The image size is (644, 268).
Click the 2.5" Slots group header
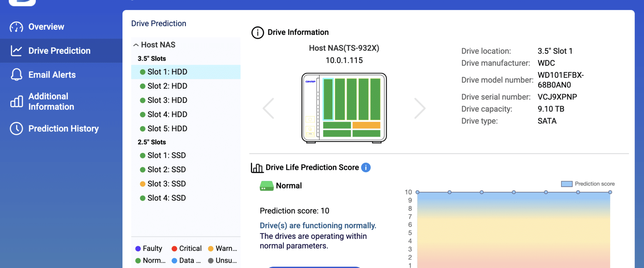pos(152,142)
